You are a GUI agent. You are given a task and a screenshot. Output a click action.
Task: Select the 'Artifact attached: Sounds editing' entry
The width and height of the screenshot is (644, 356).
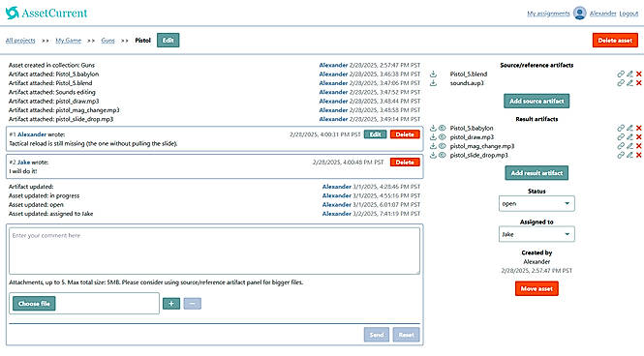point(51,92)
